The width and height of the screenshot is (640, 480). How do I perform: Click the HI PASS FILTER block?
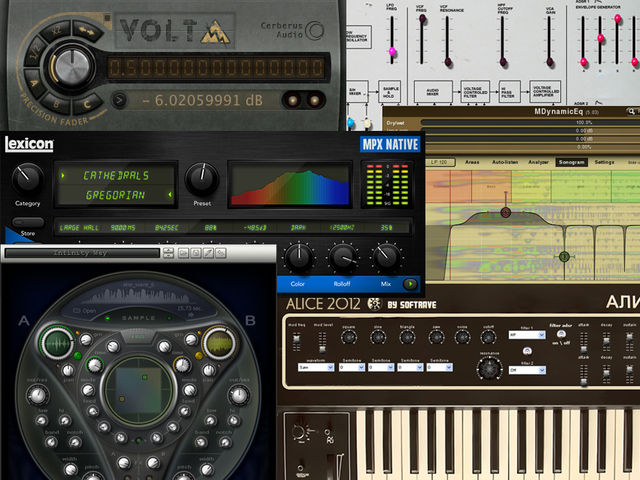point(509,92)
